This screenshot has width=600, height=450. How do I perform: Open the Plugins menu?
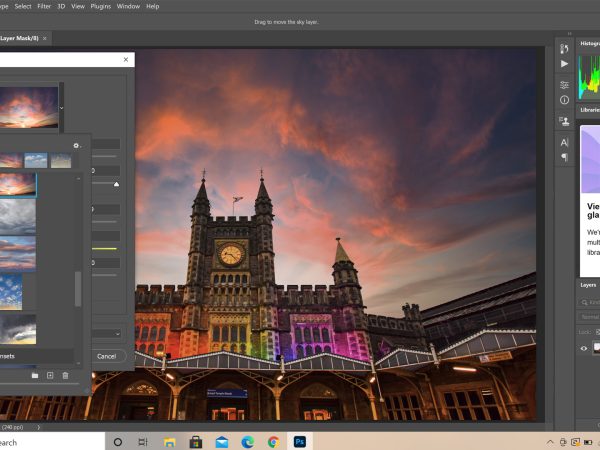coord(101,6)
